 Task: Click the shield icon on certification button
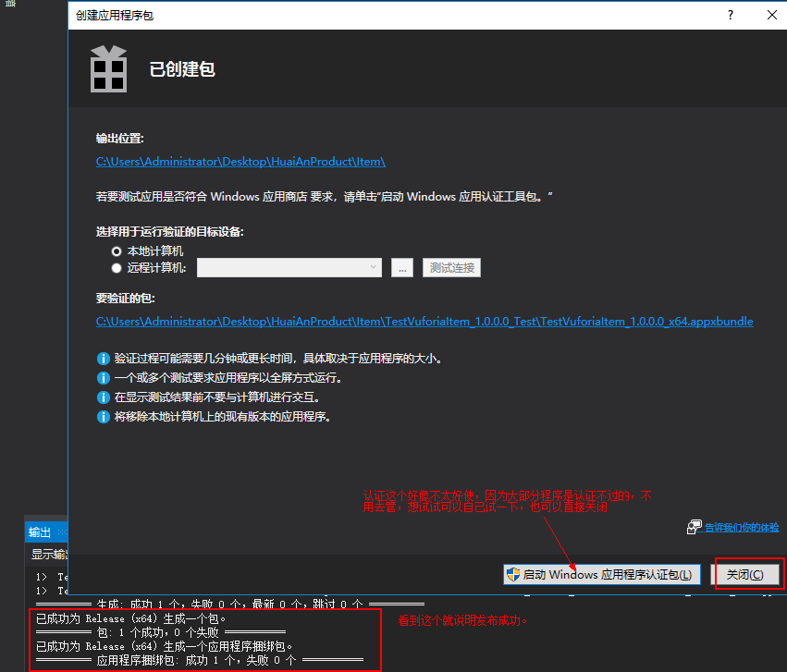tap(513, 574)
